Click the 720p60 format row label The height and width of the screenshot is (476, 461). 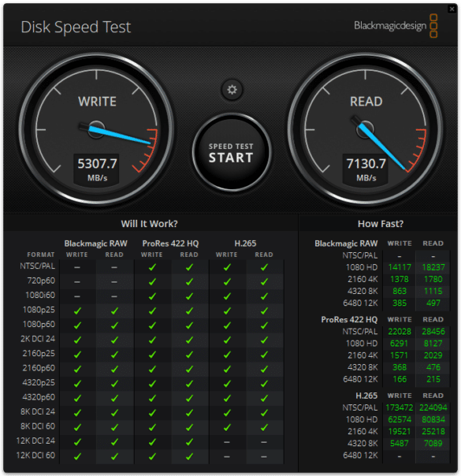(41, 281)
